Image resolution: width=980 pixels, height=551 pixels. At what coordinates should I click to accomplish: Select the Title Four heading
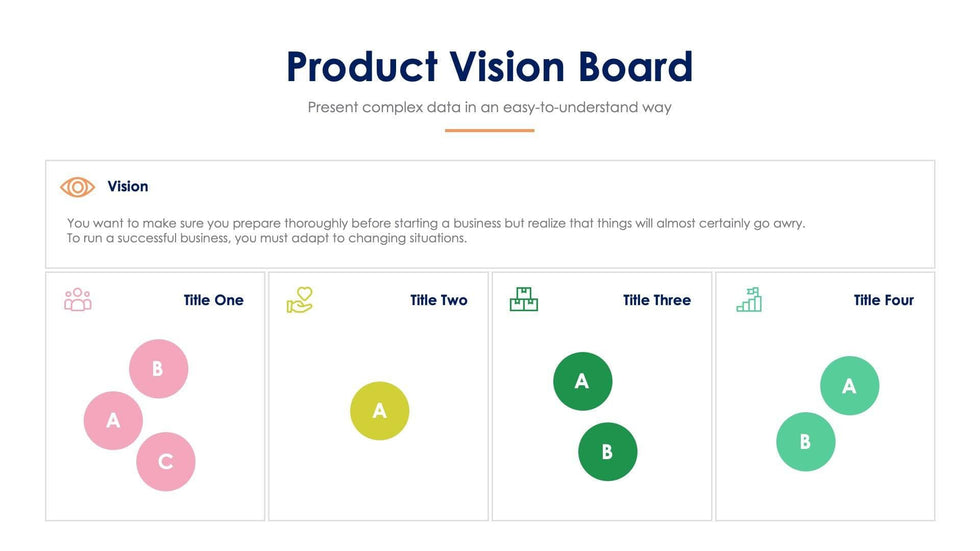883,300
